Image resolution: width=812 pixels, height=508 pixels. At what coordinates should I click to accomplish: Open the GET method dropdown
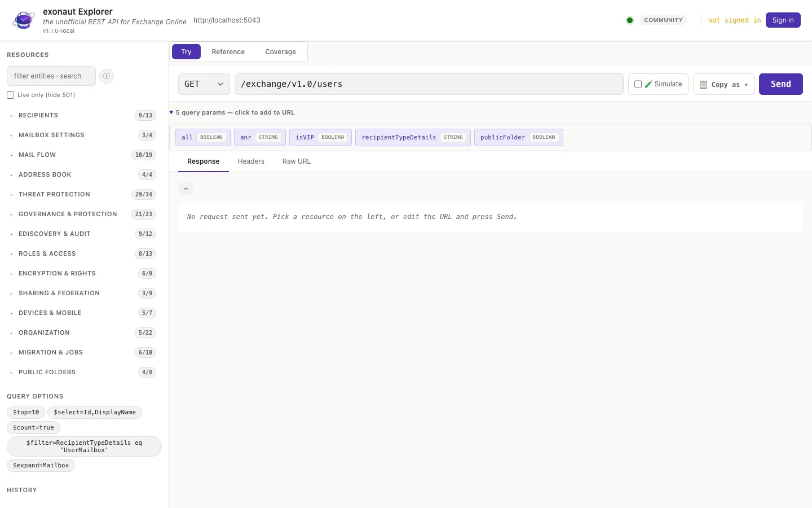click(204, 84)
